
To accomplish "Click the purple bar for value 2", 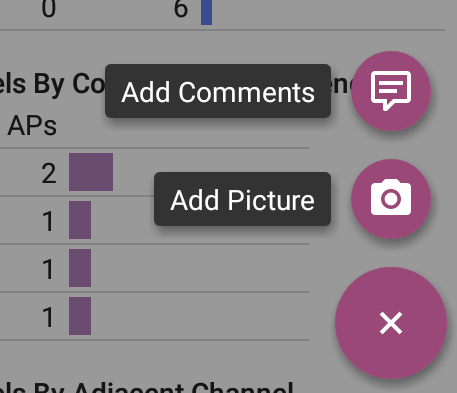I will click(91, 172).
